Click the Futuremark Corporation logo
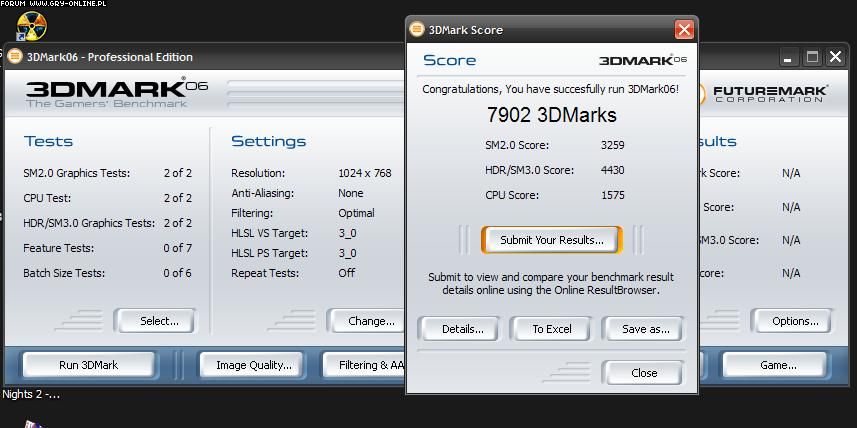Image resolution: width=857 pixels, height=428 pixels. [763, 93]
